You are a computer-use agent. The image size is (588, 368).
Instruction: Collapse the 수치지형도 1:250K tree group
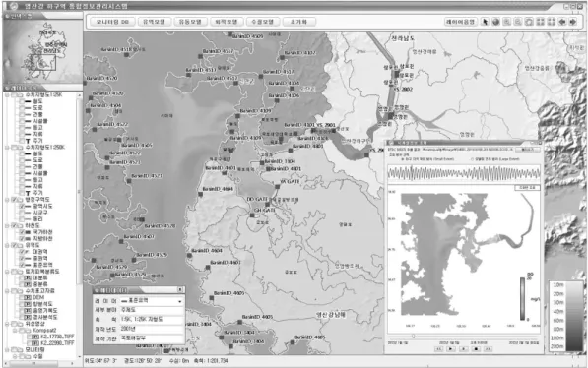[x=7, y=148]
